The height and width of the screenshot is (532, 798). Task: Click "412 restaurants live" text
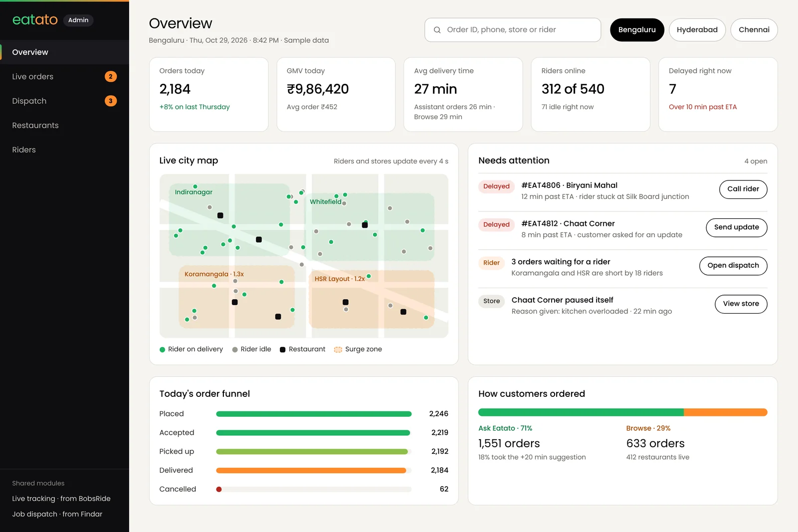(x=658, y=457)
